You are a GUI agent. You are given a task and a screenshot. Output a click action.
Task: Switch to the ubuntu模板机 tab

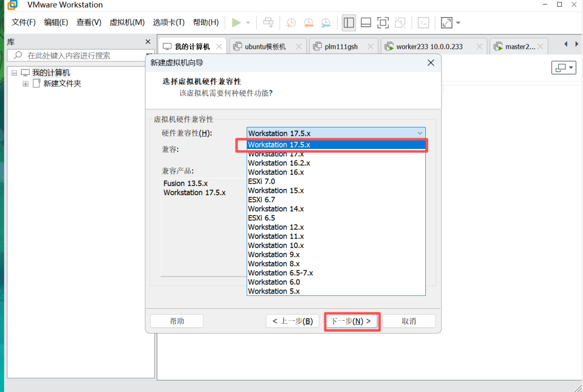[265, 47]
